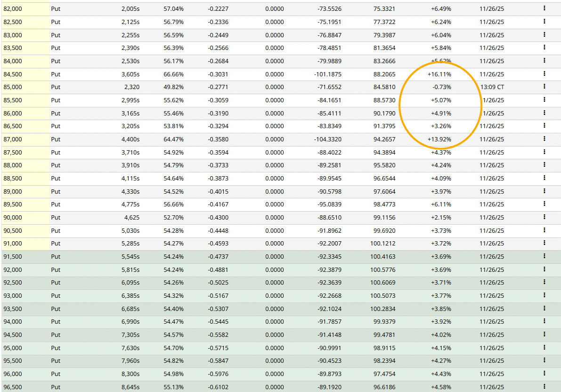The height and width of the screenshot is (392, 561).
Task: Click the -0.6102 delta value
Action: [218, 387]
